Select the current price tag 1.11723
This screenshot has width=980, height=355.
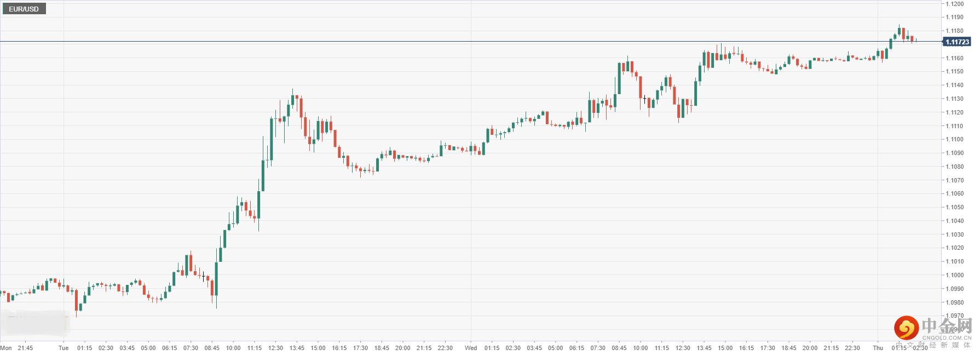tap(957, 42)
